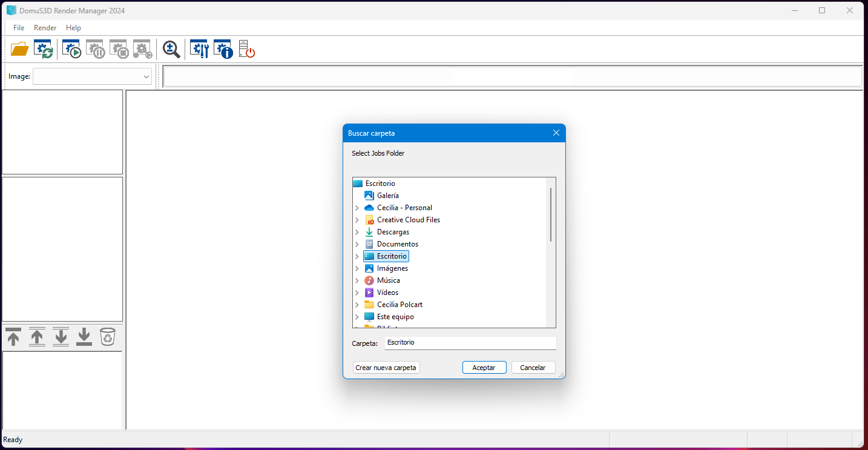The image size is (868, 450).
Task: Confirm folder selection with Aceptar
Action: [484, 367]
